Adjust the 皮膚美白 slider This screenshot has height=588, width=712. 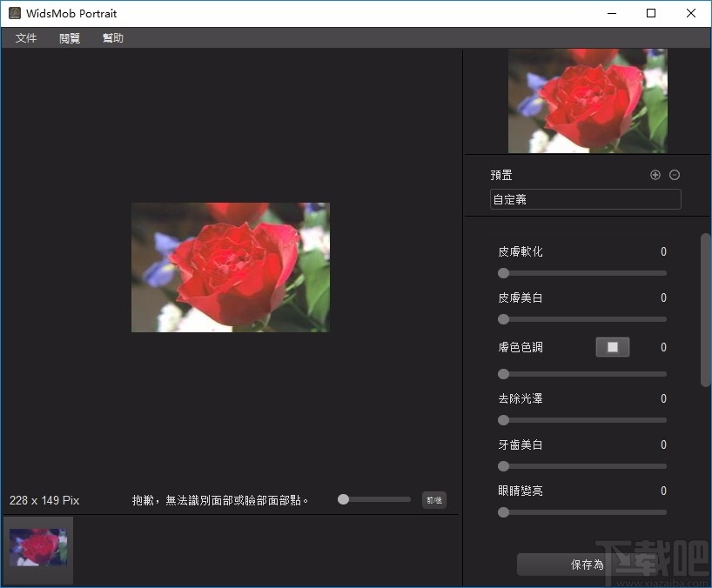point(584,319)
